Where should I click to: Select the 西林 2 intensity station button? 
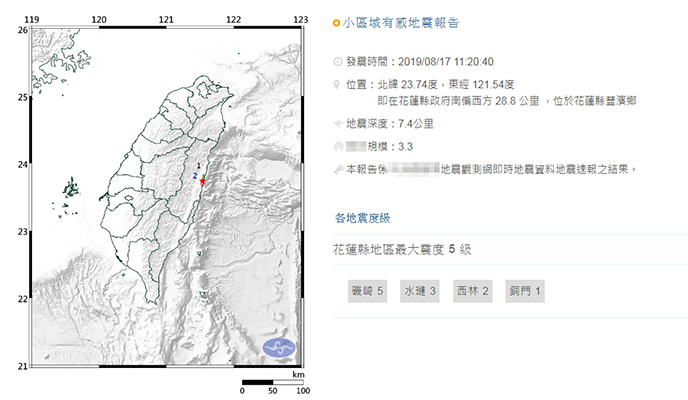473,292
